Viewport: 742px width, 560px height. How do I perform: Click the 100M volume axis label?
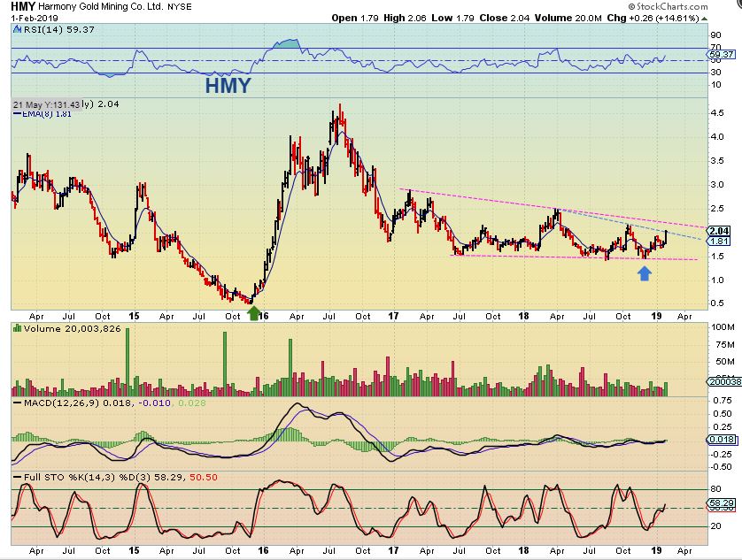pyautogui.click(x=723, y=326)
